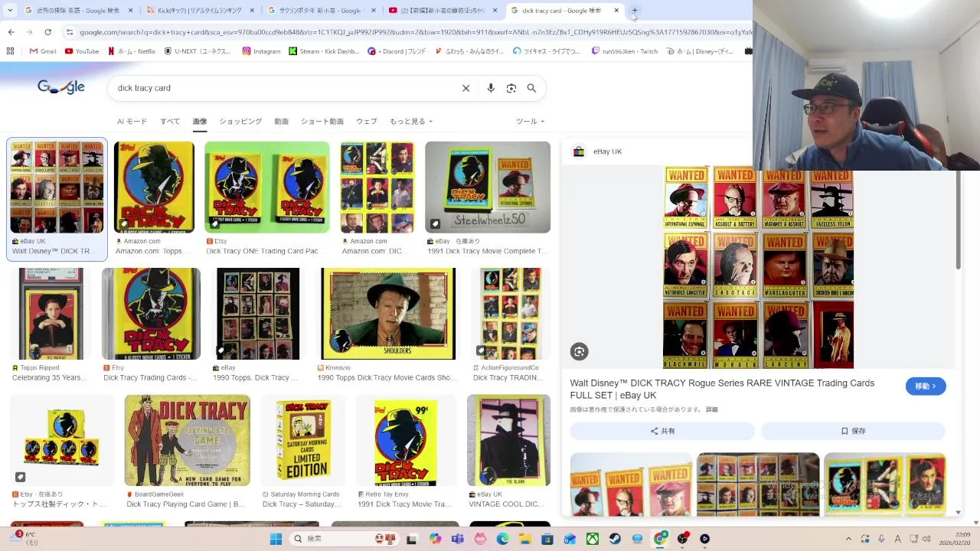Search inside image with lens button on preview
This screenshot has height=551, width=980.
579,351
